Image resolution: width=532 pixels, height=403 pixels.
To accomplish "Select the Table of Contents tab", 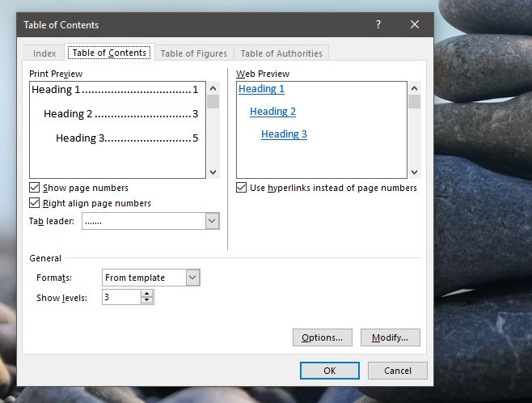I will (x=109, y=53).
